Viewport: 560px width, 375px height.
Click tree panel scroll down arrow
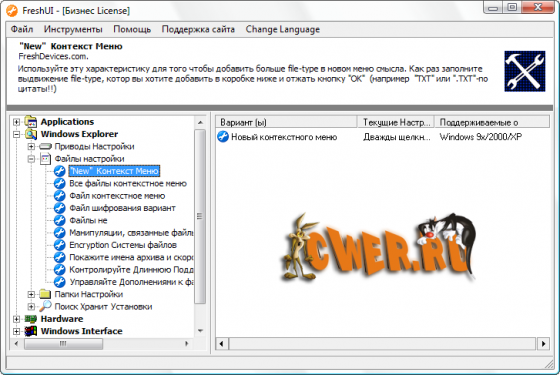pyautogui.click(x=200, y=331)
